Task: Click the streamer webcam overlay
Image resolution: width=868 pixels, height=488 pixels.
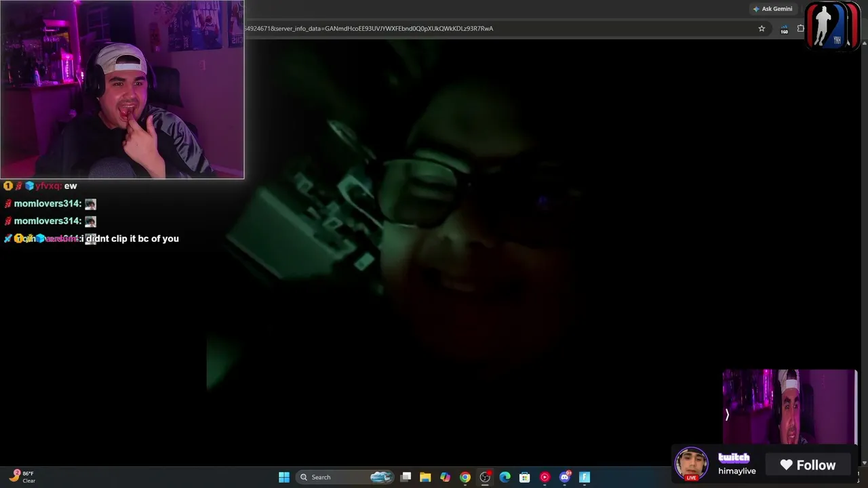Action: pyautogui.click(x=122, y=89)
